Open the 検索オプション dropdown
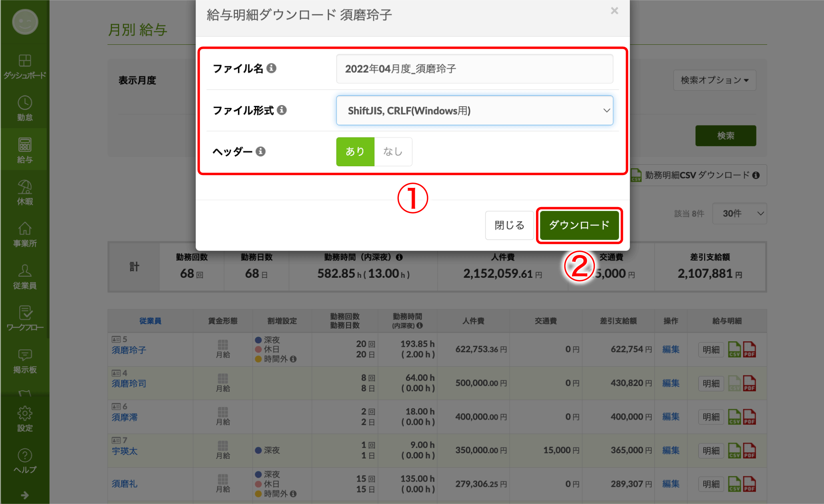The width and height of the screenshot is (824, 504). (x=714, y=80)
